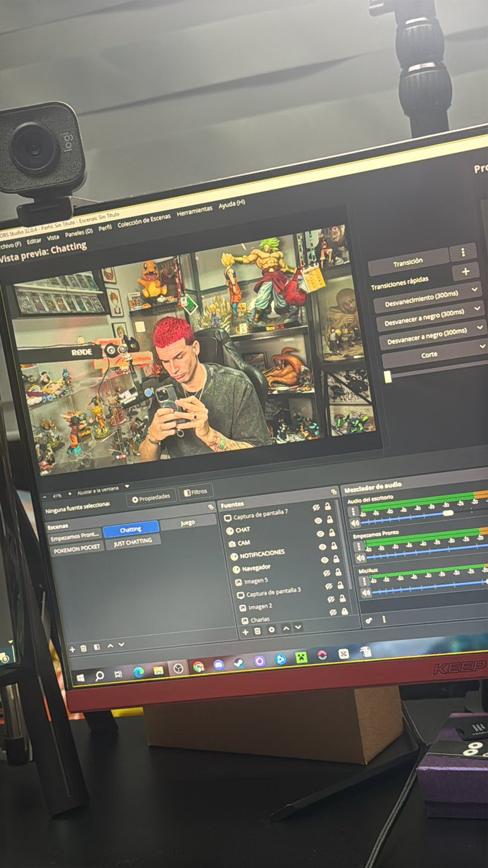This screenshot has height=868, width=488.
Task: Toggle lock on the CAM source
Action: 332,532
